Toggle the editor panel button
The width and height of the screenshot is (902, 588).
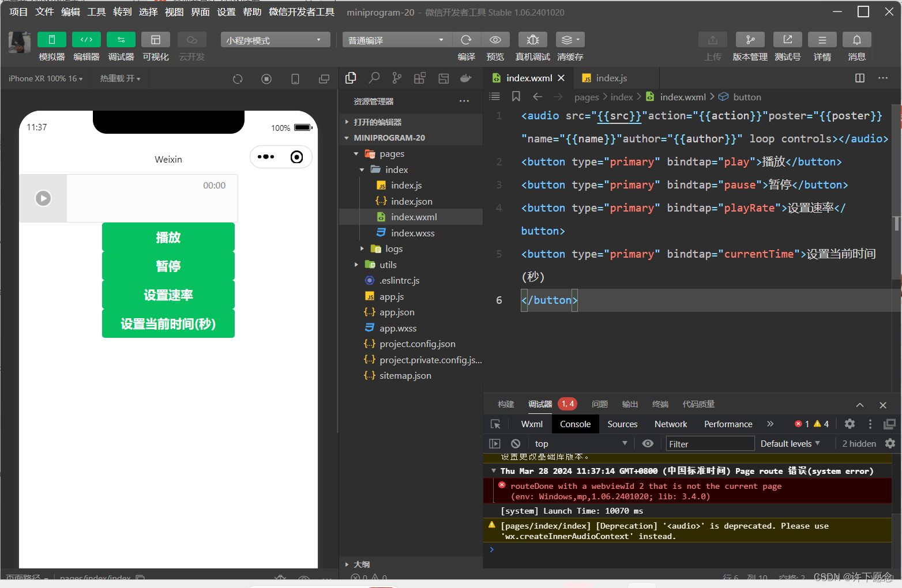pyautogui.click(x=87, y=39)
